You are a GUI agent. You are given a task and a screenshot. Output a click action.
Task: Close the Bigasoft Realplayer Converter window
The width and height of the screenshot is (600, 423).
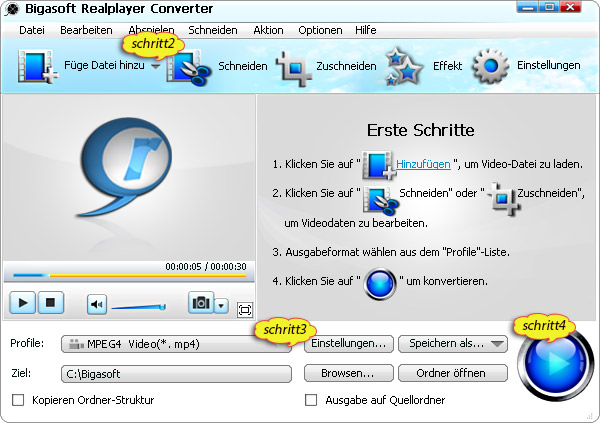[571, 7]
